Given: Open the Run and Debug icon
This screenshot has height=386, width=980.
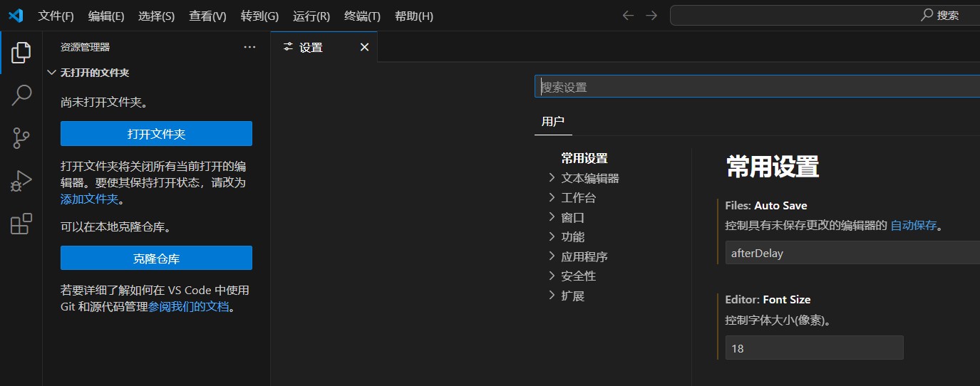Looking at the screenshot, I should (21, 181).
